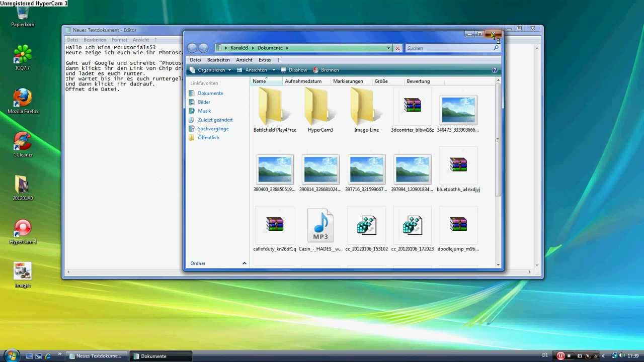Click the taskbar clock 17:39
The width and height of the screenshot is (644, 362).
633,356
